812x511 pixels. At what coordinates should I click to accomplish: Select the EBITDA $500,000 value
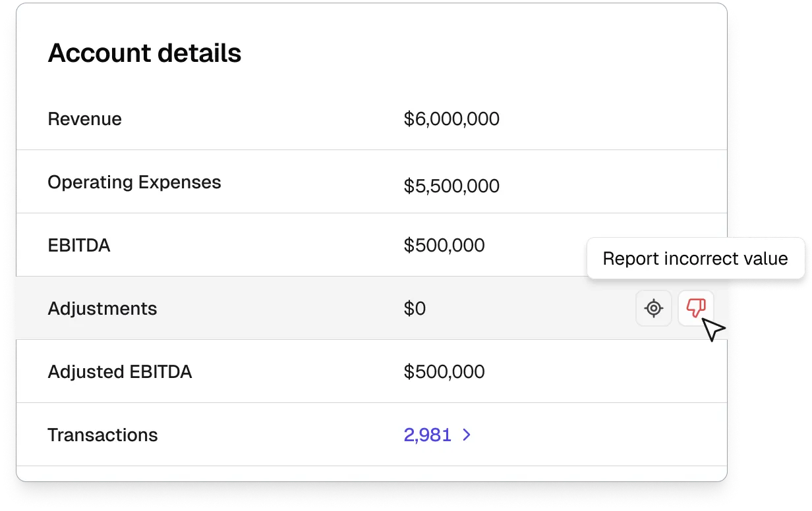click(444, 244)
